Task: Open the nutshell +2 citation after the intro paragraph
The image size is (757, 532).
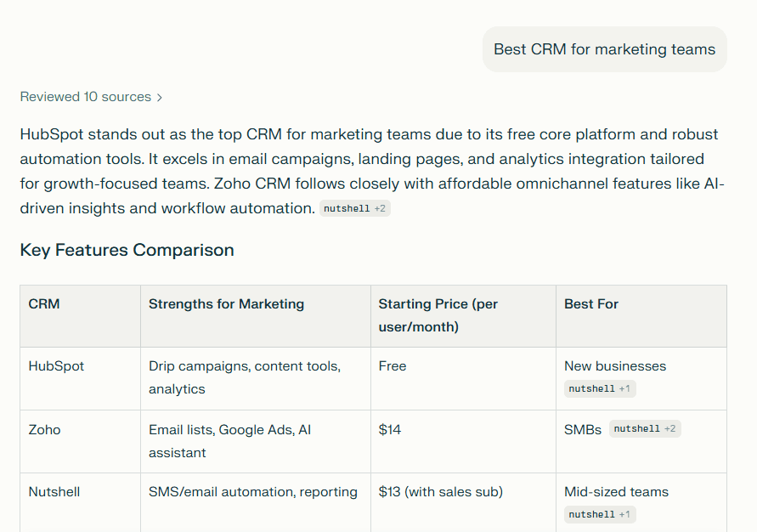Action: (x=354, y=208)
